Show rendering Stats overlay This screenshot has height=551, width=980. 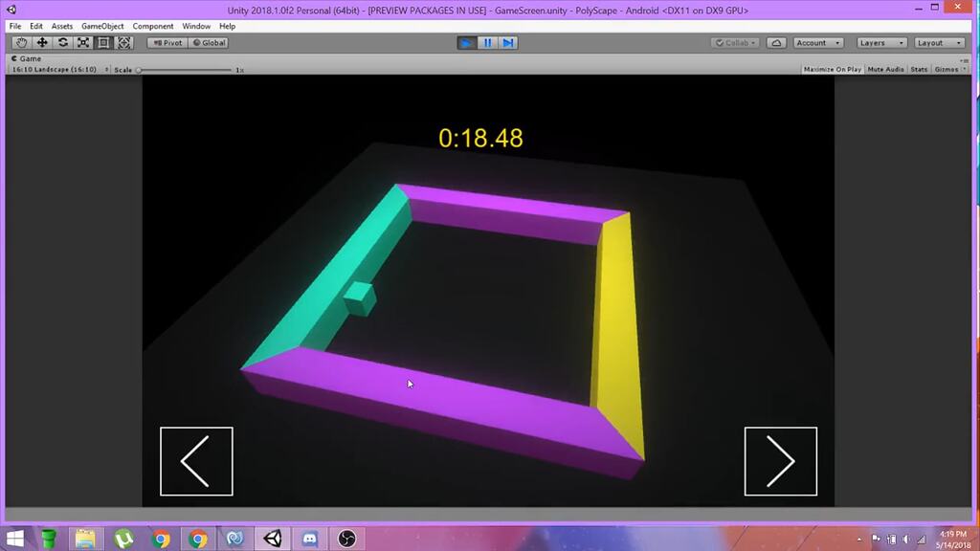(x=918, y=69)
